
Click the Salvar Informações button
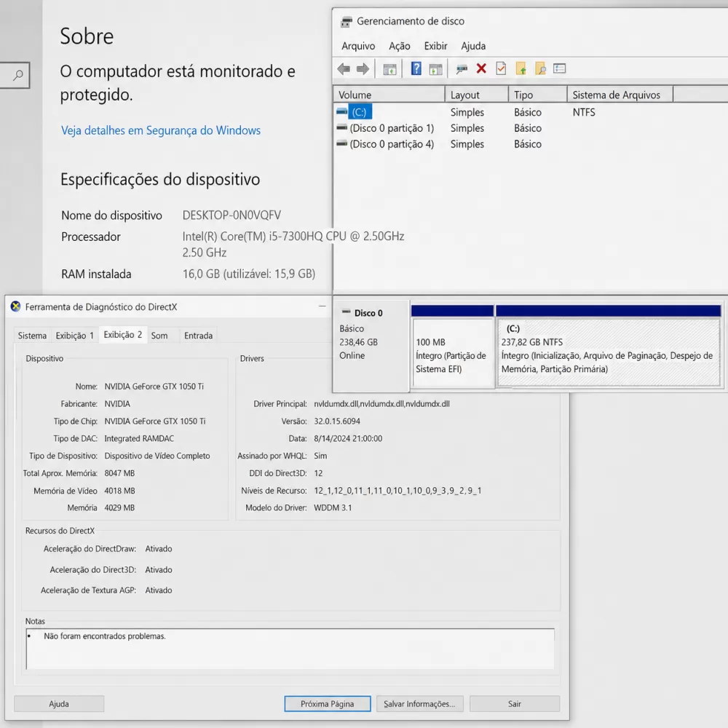click(419, 704)
